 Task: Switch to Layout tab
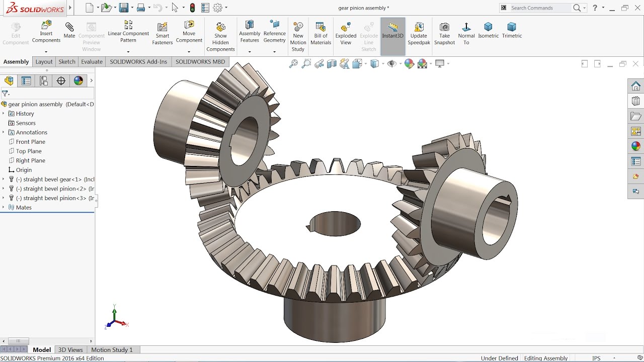click(x=44, y=62)
